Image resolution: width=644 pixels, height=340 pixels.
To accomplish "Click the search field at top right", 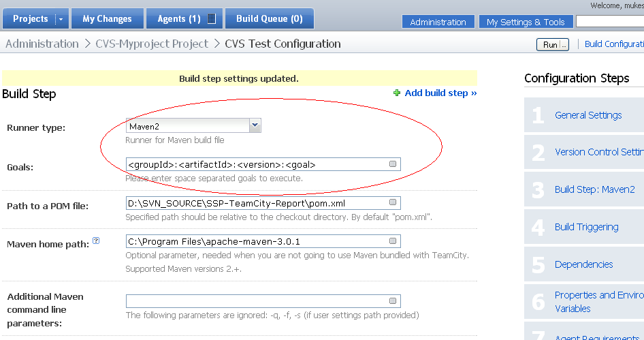I will click(x=610, y=21).
